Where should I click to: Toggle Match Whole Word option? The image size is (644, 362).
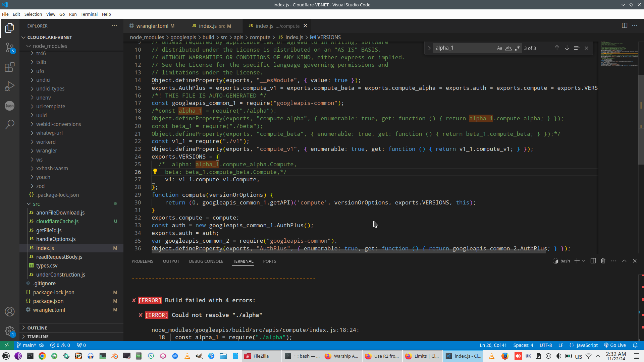[x=508, y=48]
